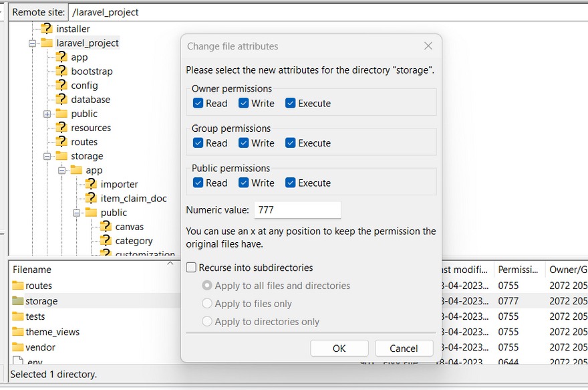Click the bootstrap folder question-mark icon
This screenshot has width=588, height=390.
click(x=61, y=71)
